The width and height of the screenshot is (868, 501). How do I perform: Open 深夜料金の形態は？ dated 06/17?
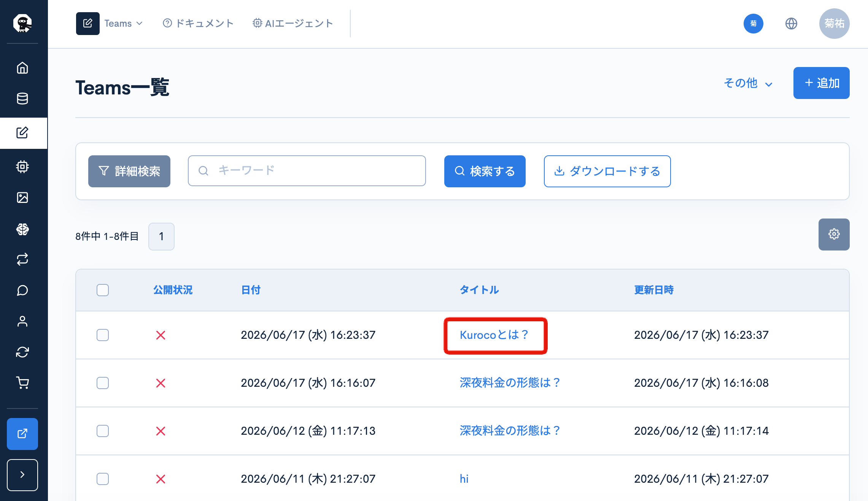coord(510,383)
